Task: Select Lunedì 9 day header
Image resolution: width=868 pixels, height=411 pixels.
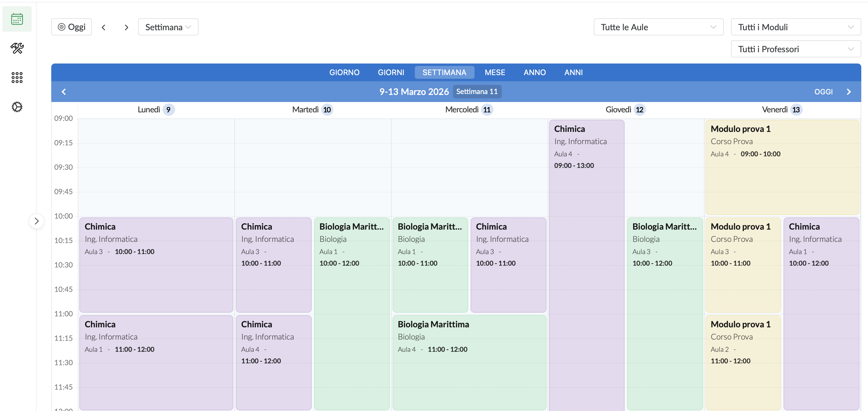Action: point(156,110)
